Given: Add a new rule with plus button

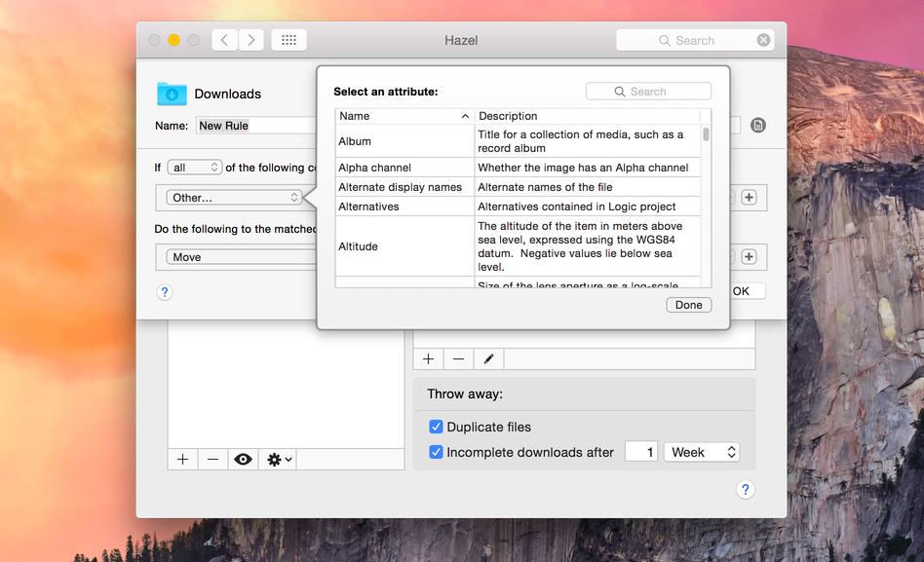Looking at the screenshot, I should click(429, 358).
